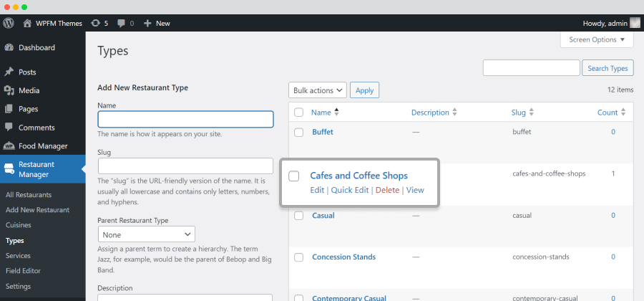Sort by Name using its arrows

337,113
